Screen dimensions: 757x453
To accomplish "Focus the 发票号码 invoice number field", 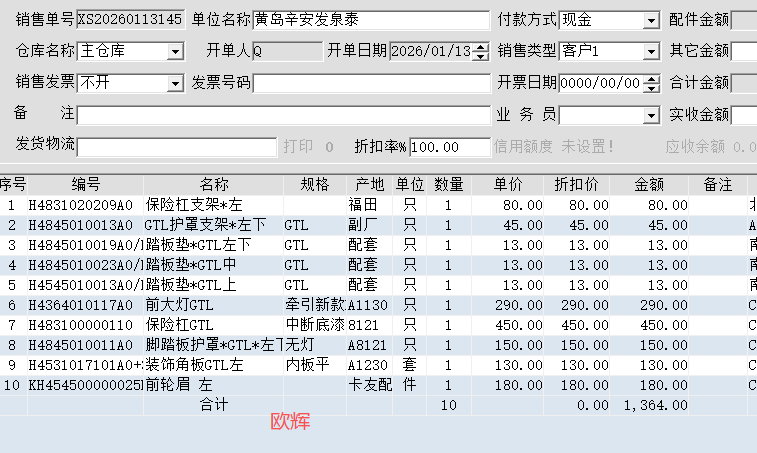I will pyautogui.click(x=370, y=83).
